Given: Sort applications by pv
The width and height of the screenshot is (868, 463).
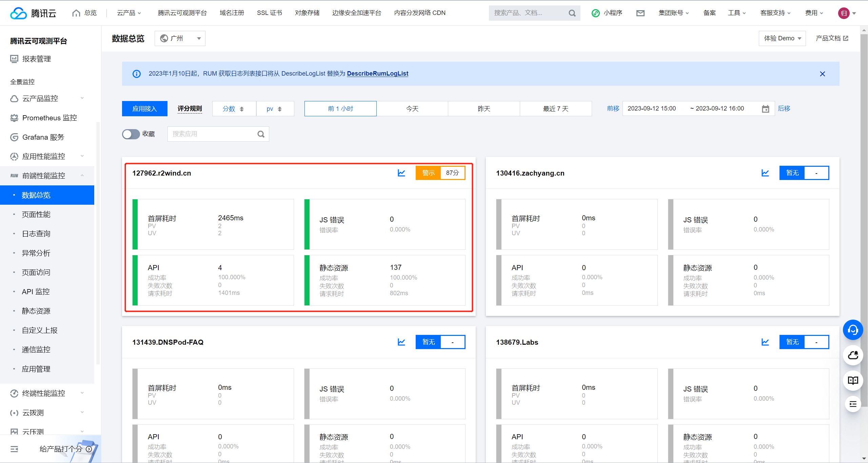Looking at the screenshot, I should tap(275, 109).
